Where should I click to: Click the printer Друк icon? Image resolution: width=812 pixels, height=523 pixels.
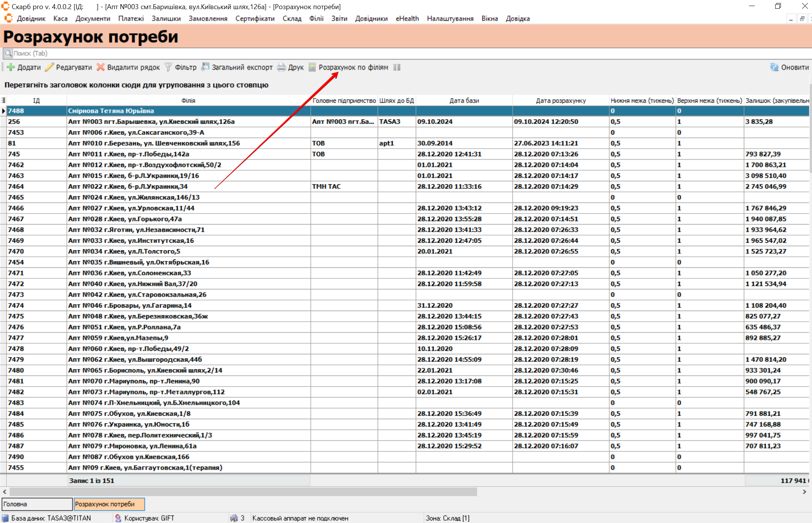pyautogui.click(x=281, y=67)
